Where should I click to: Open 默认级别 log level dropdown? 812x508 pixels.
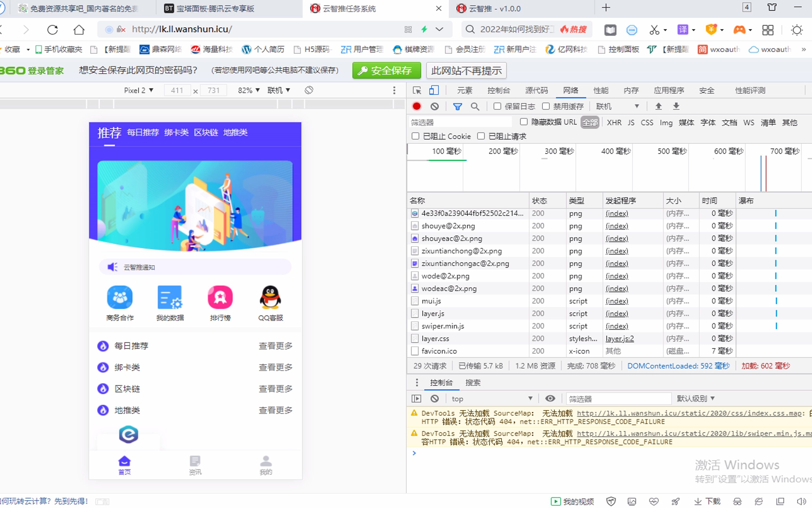pos(695,399)
